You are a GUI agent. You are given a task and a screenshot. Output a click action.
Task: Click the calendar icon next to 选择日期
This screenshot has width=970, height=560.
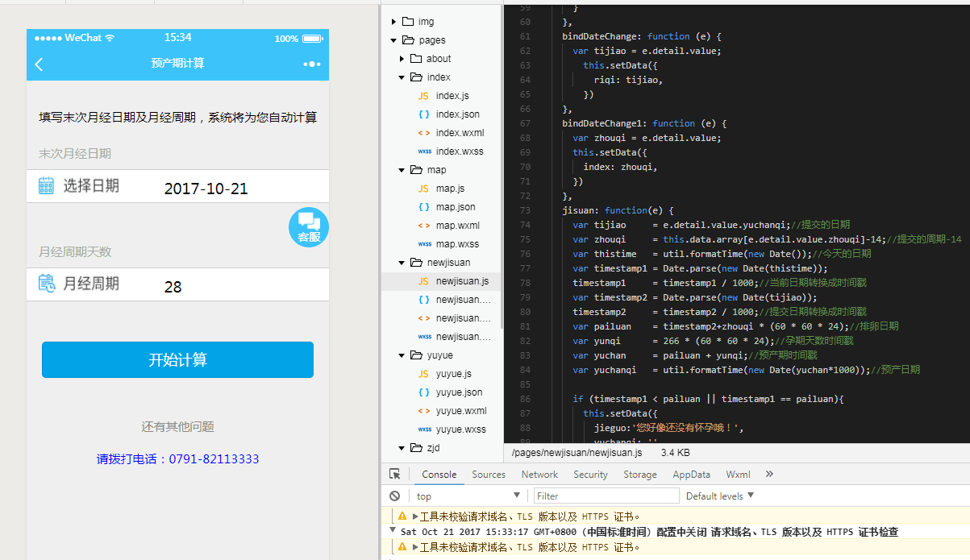tap(47, 186)
